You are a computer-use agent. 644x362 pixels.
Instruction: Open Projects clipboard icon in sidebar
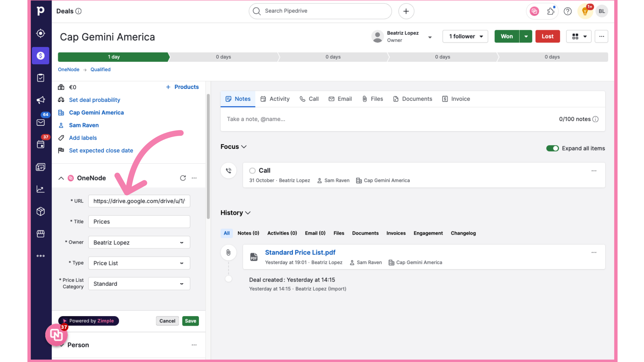click(x=41, y=78)
